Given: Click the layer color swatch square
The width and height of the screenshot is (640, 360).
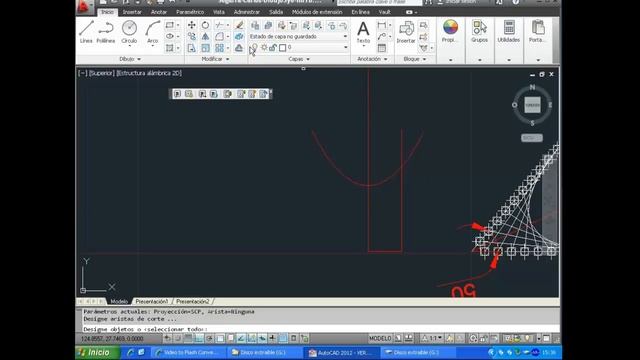Looking at the screenshot, I should [x=282, y=48].
